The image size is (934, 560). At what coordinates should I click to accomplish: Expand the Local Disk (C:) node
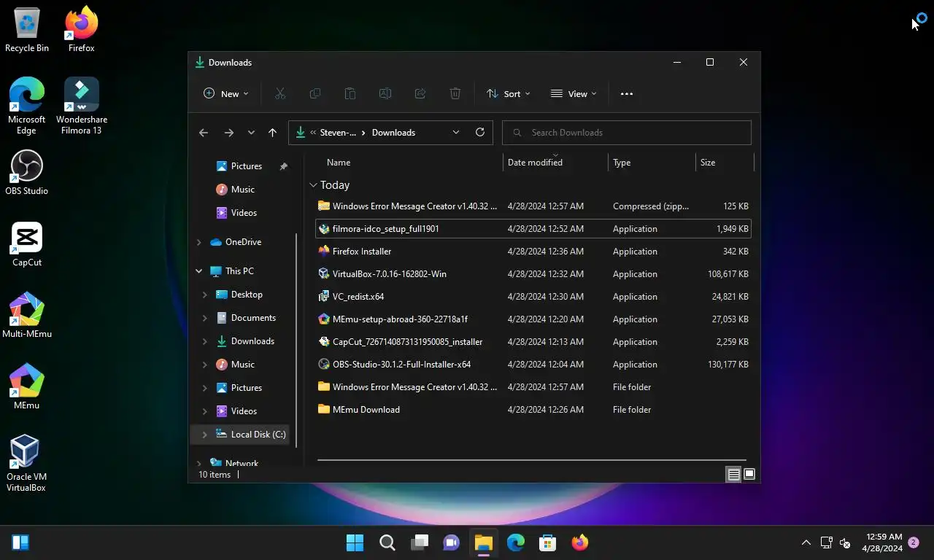click(205, 435)
